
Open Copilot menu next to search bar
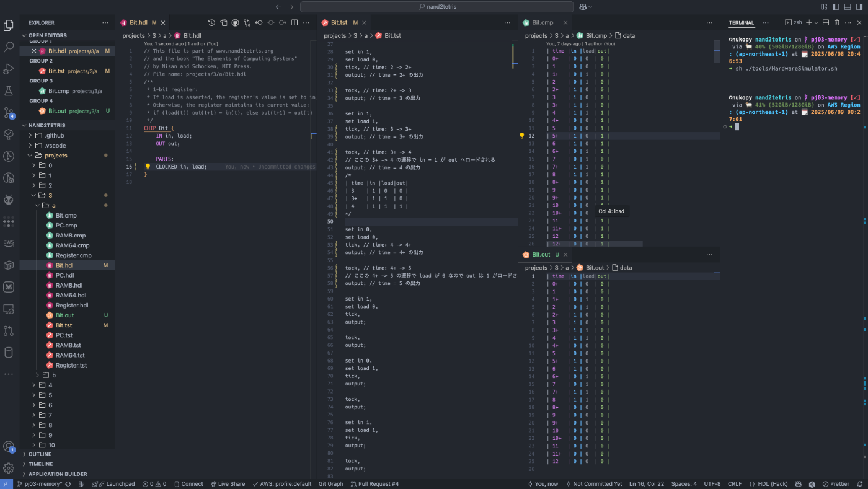click(585, 7)
